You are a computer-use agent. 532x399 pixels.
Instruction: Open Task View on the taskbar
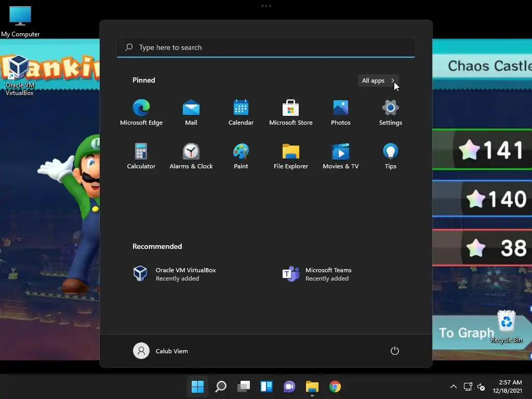[x=244, y=387]
